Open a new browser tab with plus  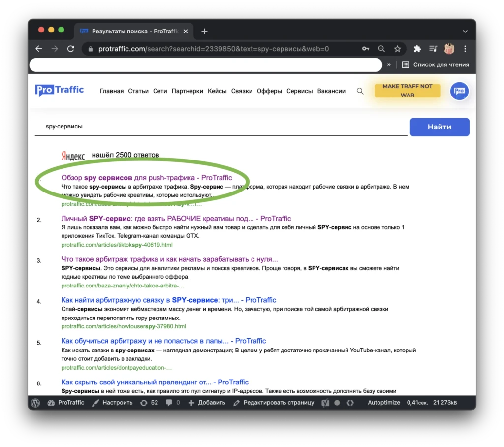pos(204,32)
